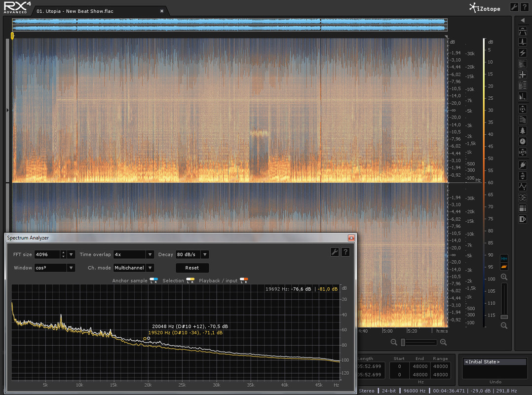Open the Loudness (LKFS) module
This screenshot has height=395, width=532.
click(523, 153)
